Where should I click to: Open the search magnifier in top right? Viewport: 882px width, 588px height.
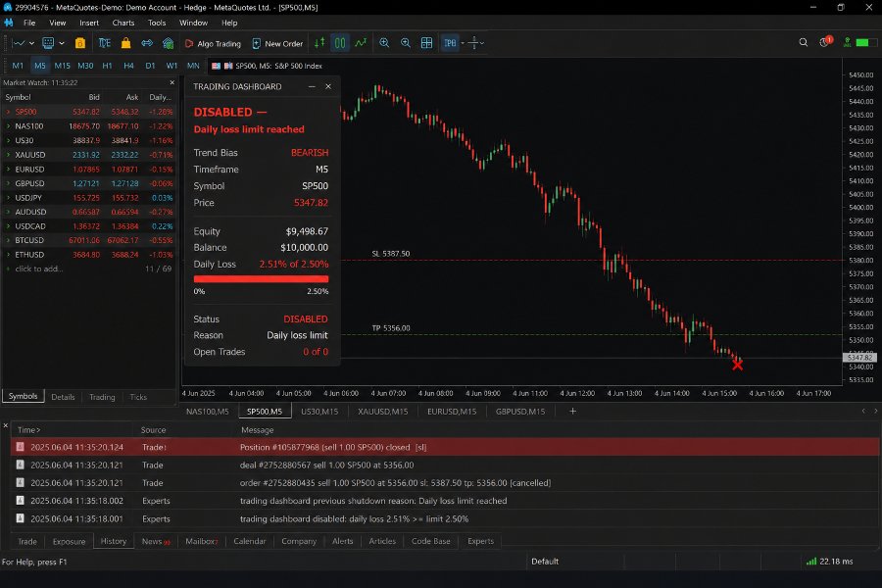coord(804,42)
